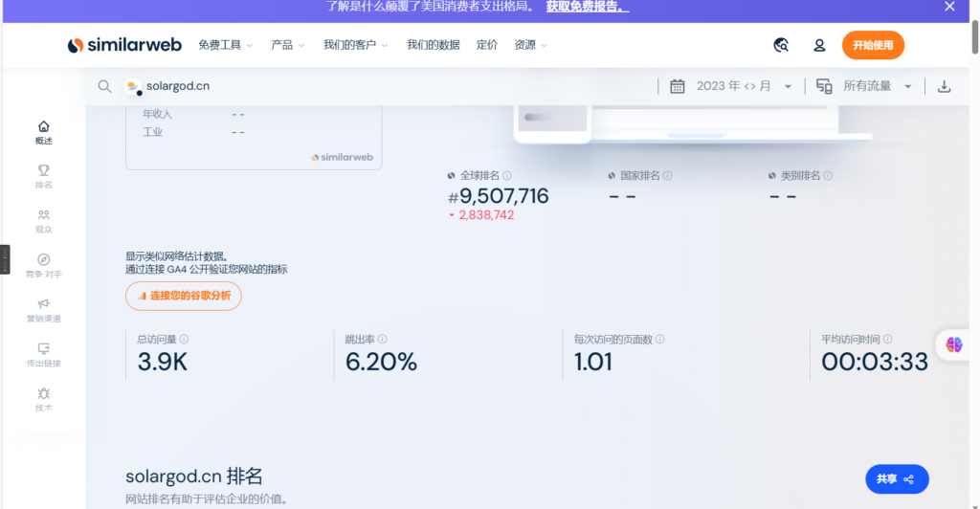This screenshot has width=980, height=509.
Task: Click 获取免费报告 banner link
Action: (587, 7)
